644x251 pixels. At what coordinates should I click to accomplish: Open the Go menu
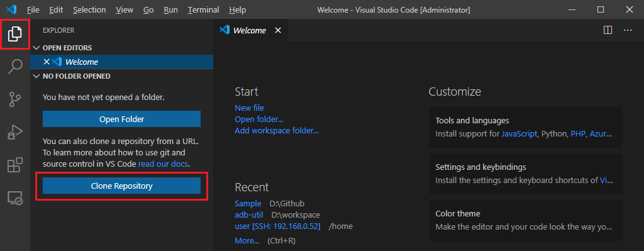(x=148, y=9)
